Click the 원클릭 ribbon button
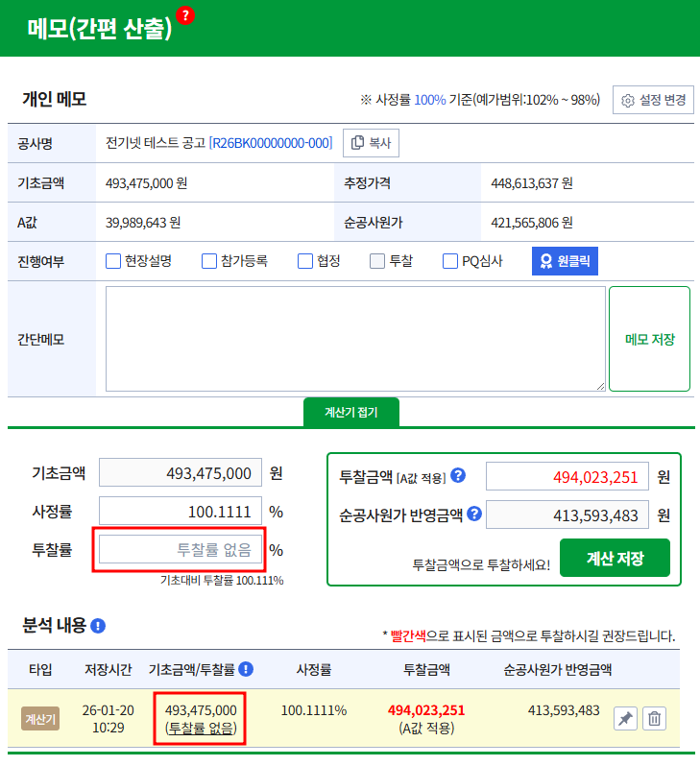Viewport: 700px width, 766px height. [x=565, y=260]
